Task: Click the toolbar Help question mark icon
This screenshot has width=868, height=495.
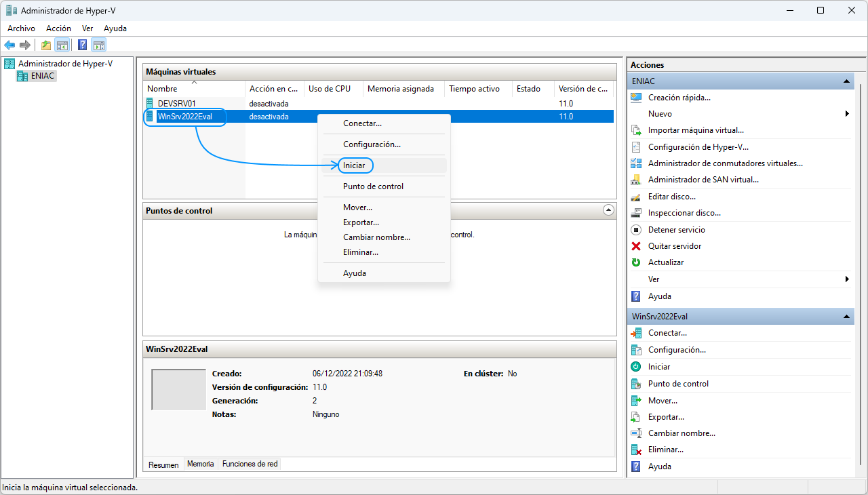Action: (83, 45)
